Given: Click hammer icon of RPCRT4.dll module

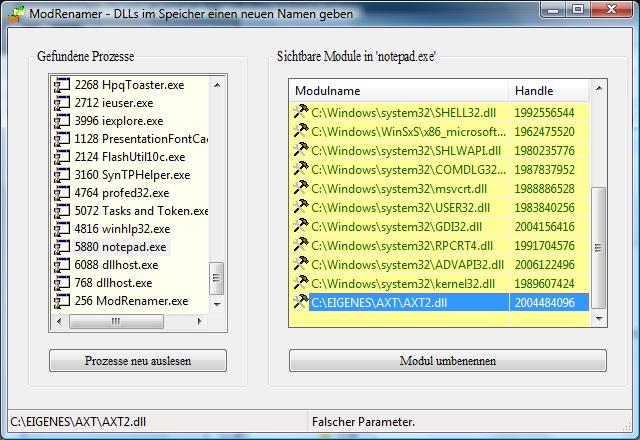Looking at the screenshot, I should pyautogui.click(x=301, y=245).
